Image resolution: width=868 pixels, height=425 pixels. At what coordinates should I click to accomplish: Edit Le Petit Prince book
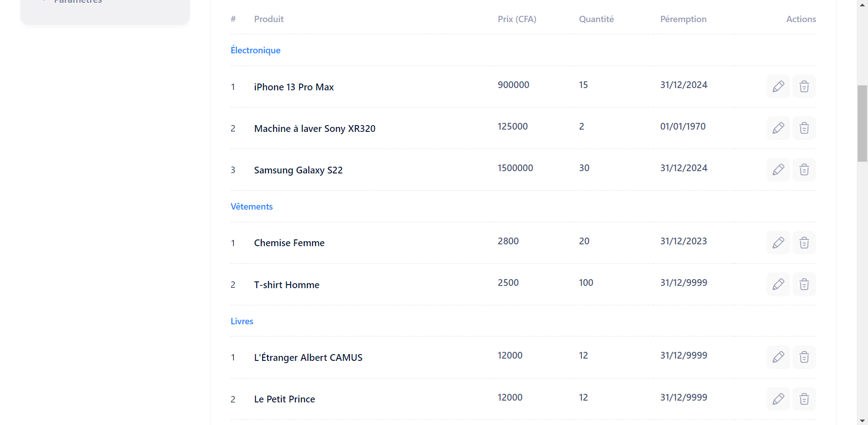click(x=778, y=399)
